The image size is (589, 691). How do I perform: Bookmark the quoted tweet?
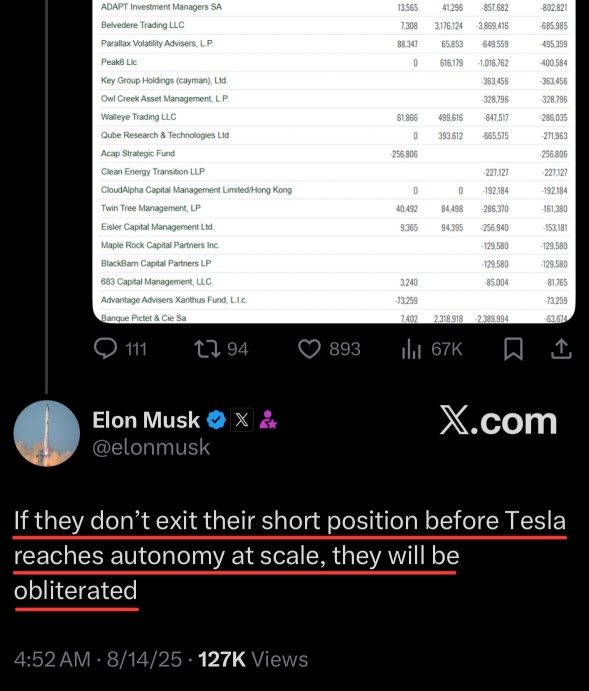pos(513,349)
